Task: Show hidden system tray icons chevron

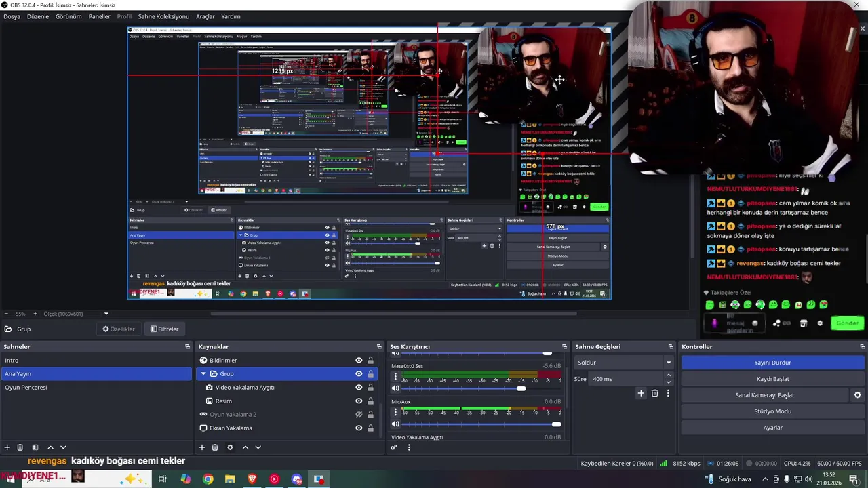Action: click(x=766, y=479)
